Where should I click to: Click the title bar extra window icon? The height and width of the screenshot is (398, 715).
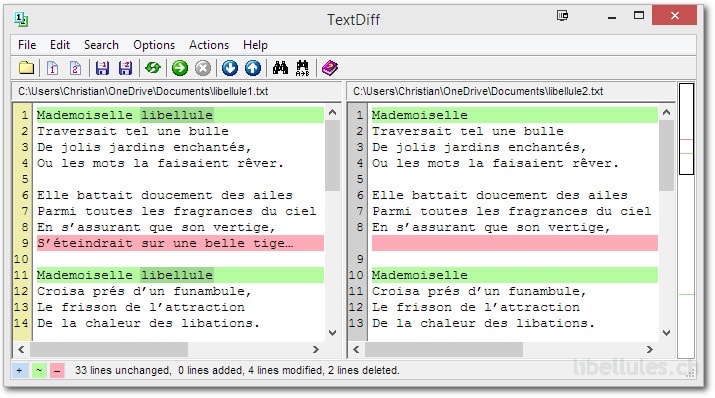(563, 16)
